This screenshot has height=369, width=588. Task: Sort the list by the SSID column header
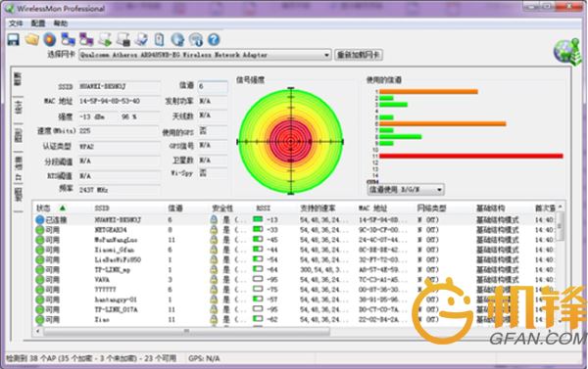click(102, 208)
